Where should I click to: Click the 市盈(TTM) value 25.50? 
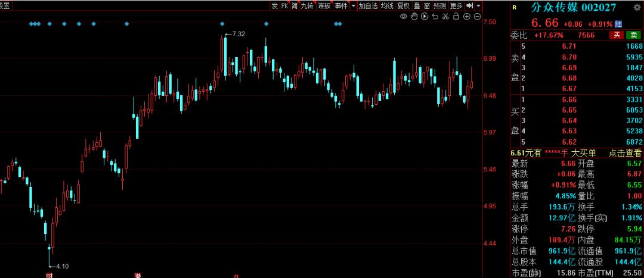point(633,272)
